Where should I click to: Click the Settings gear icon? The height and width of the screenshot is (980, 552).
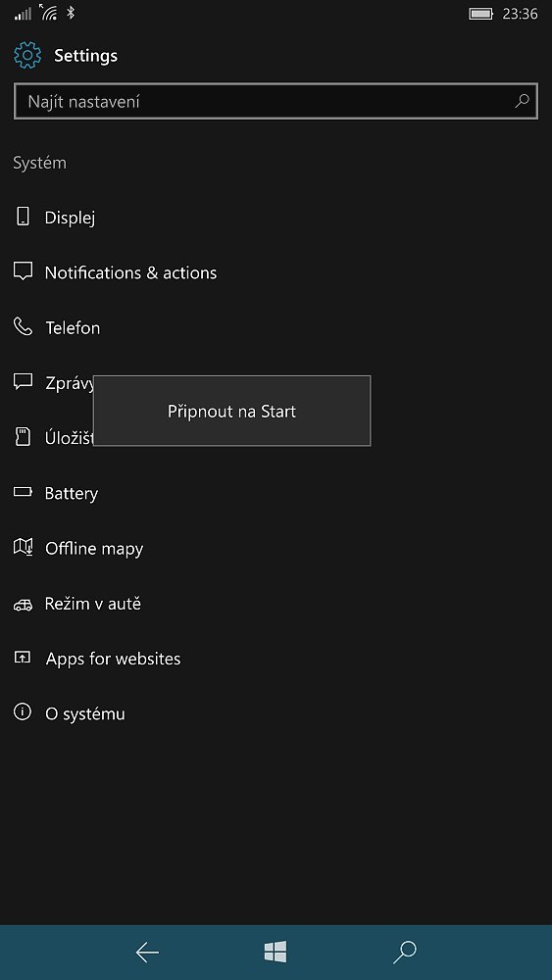click(27, 56)
